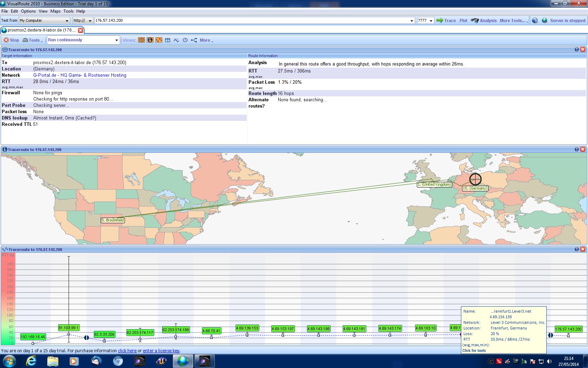Image resolution: width=588 pixels, height=368 pixels.
Task: Expand the Test from My Computer dropdown
Action: coord(67,21)
